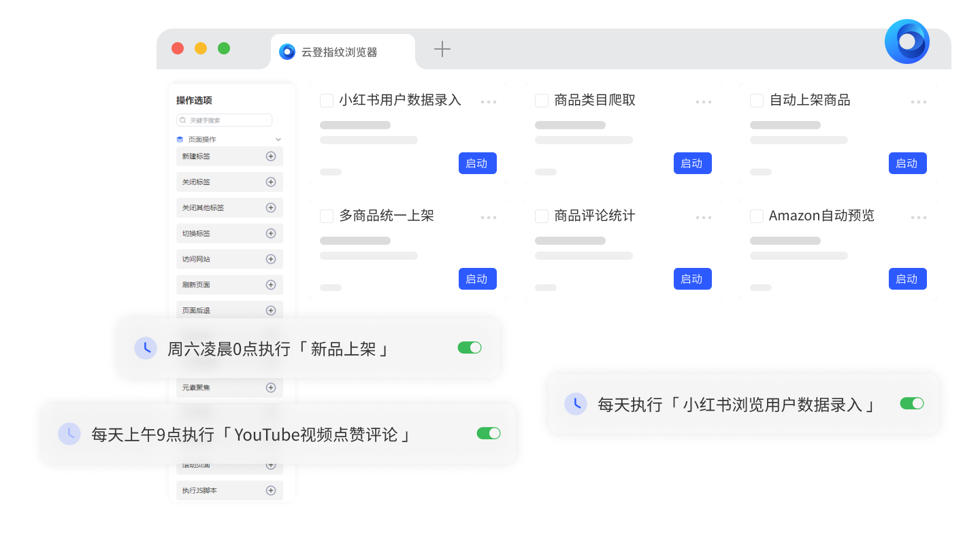Click the search magnifier in 操作选项
The height and width of the screenshot is (544, 980).
pyautogui.click(x=183, y=120)
